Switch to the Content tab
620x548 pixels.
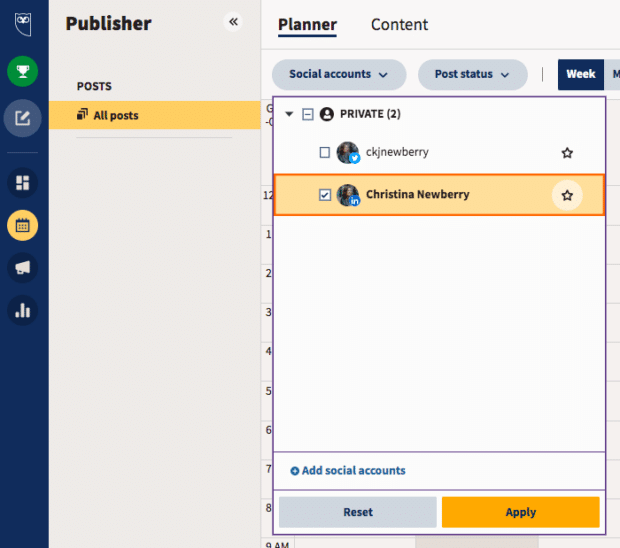[x=399, y=25]
